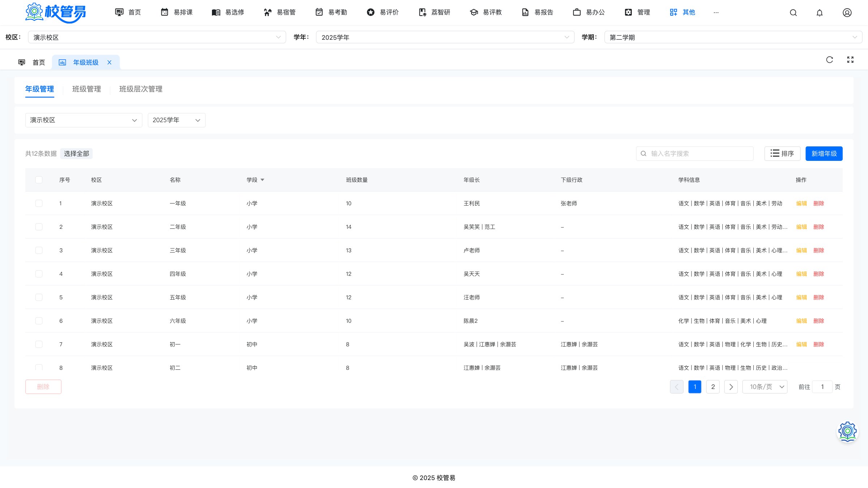The image size is (868, 488).
Task: Click the 学段 column filter arrow
Action: tap(263, 180)
